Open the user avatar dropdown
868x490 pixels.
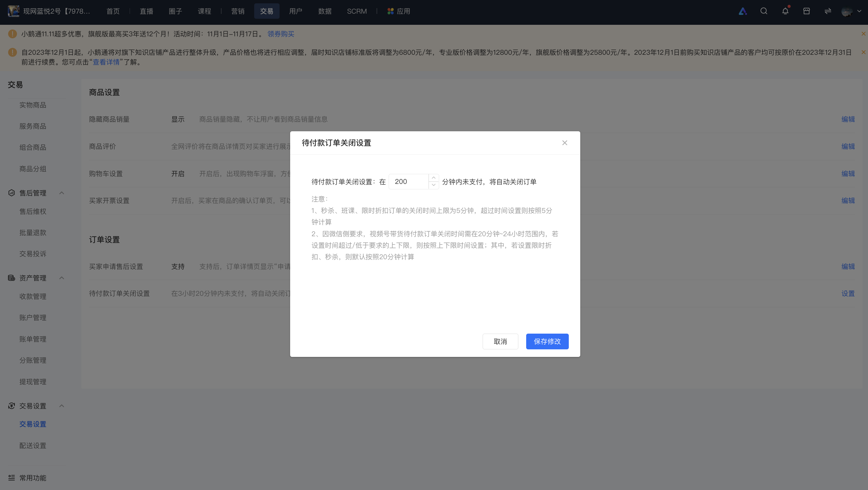[851, 11]
